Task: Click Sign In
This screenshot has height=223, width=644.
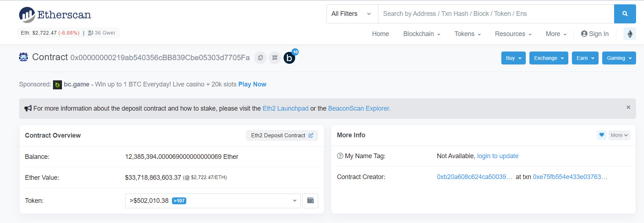Action: pyautogui.click(x=595, y=34)
